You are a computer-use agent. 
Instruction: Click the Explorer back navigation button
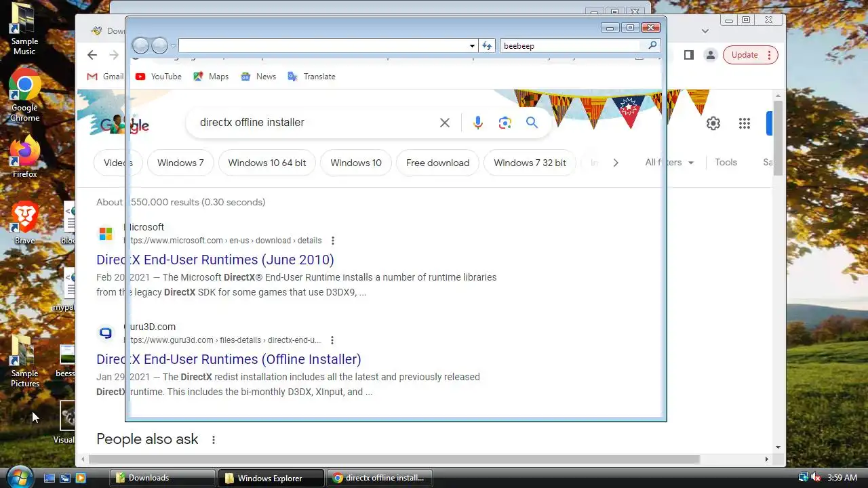click(140, 45)
